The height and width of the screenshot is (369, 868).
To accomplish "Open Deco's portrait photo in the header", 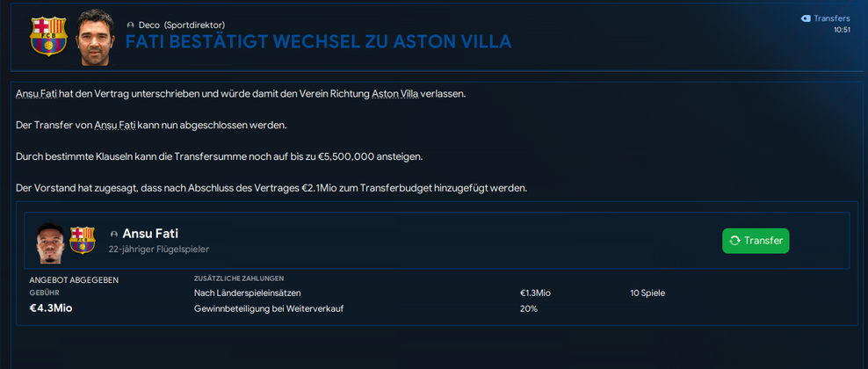I will [x=95, y=37].
